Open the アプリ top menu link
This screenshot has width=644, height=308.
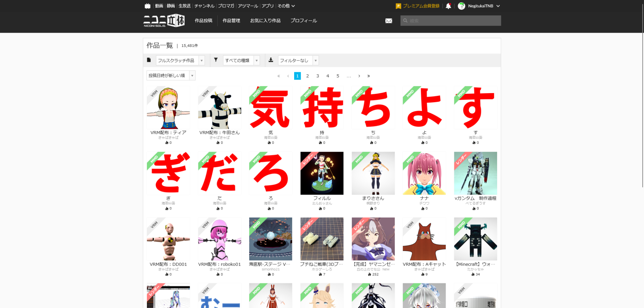(x=268, y=6)
